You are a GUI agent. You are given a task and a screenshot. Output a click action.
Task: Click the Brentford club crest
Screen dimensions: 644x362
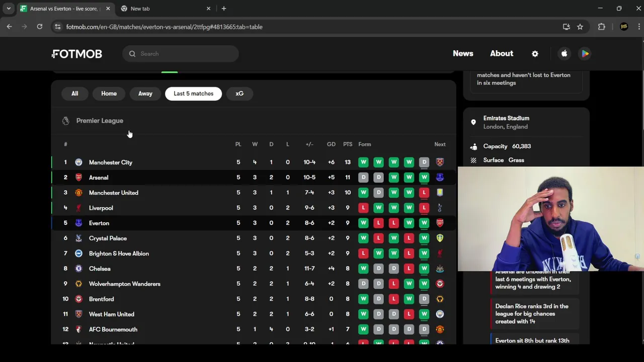point(78,299)
